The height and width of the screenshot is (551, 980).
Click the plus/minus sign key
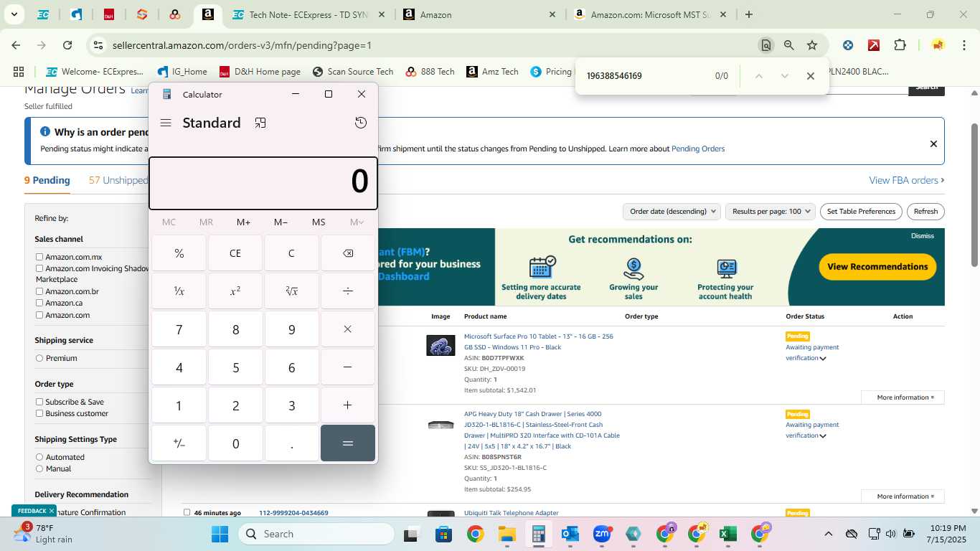tap(179, 443)
